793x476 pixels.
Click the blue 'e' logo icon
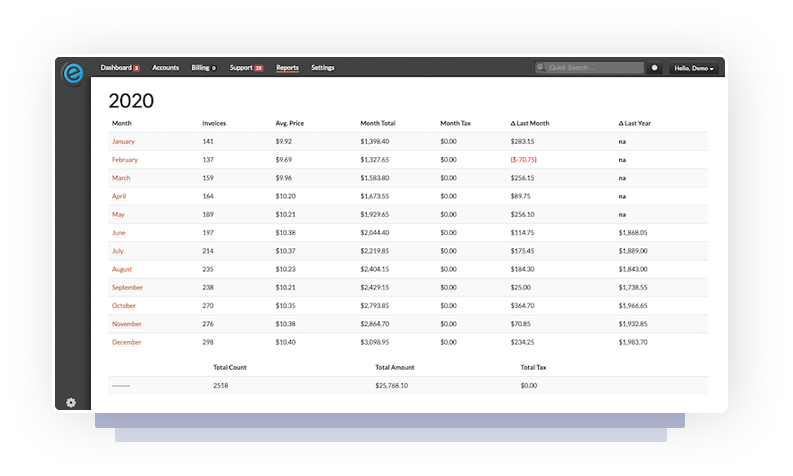(73, 73)
